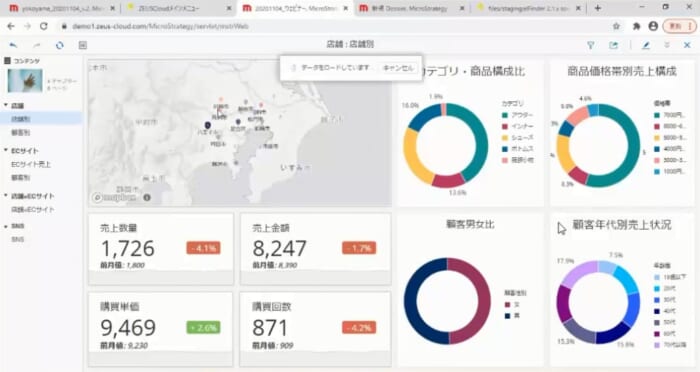Toggle the table of contents panel icon

[x=83, y=45]
